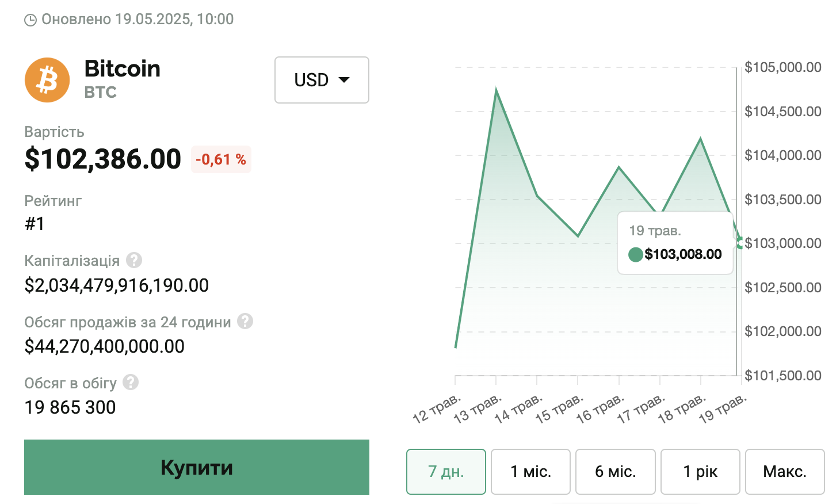Click the 13 трав. peak on chart
This screenshot has width=840, height=504.
(496, 90)
